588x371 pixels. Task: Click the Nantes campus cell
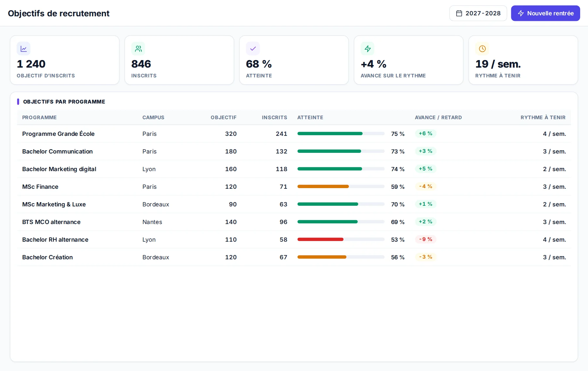152,222
